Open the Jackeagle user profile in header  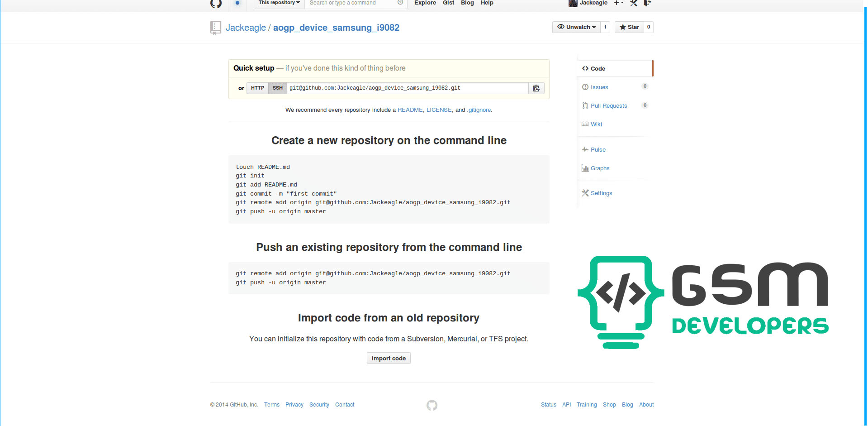point(593,3)
